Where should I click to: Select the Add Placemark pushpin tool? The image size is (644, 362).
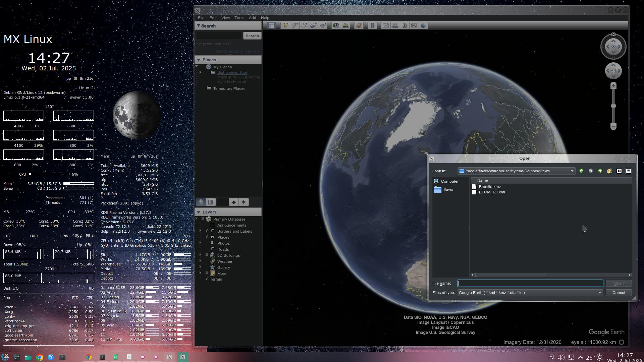[x=285, y=26]
